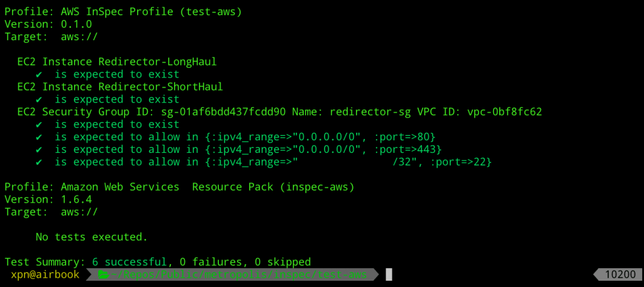The height and width of the screenshot is (287, 644).
Task: Click the Test Summary line
Action: click(x=158, y=261)
